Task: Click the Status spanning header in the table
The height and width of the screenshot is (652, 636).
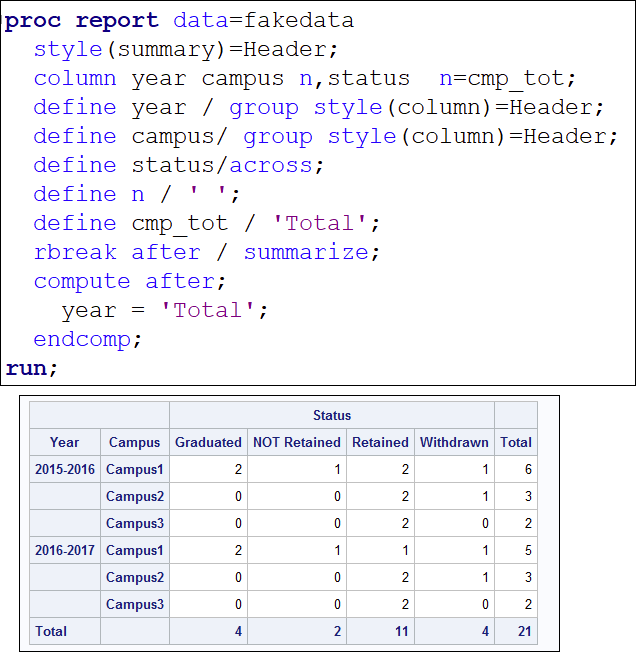Action: pyautogui.click(x=331, y=415)
